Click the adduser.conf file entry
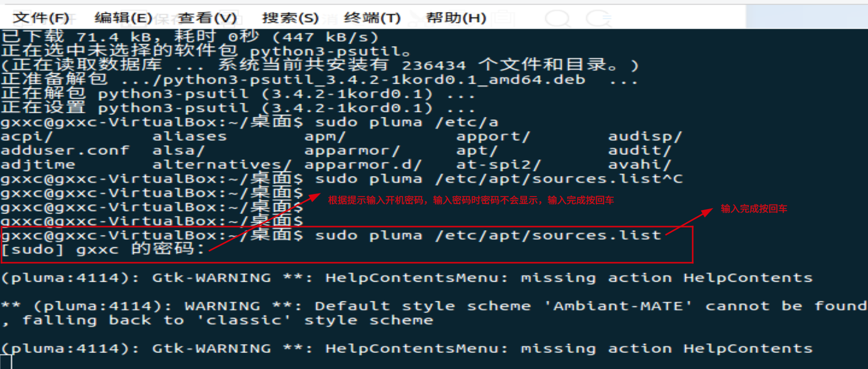This screenshot has height=369, width=868. pos(65,151)
